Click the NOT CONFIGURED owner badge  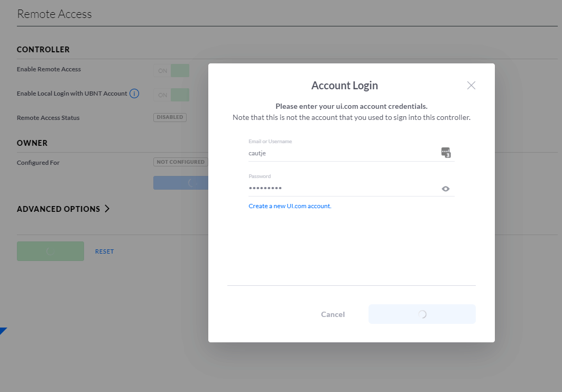(180, 162)
